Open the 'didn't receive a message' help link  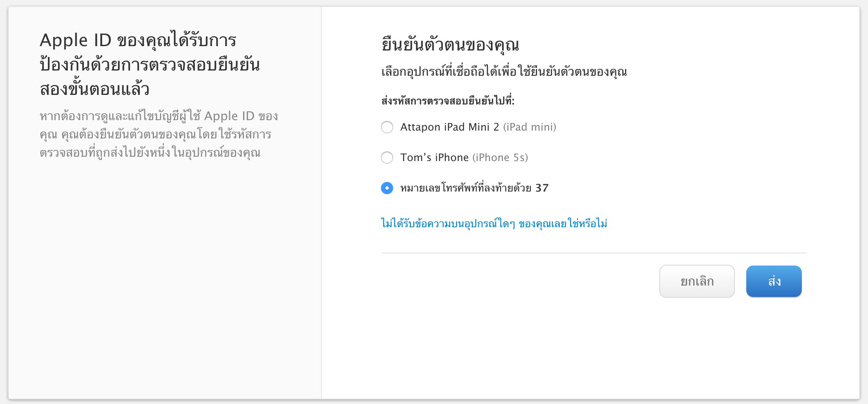[495, 223]
